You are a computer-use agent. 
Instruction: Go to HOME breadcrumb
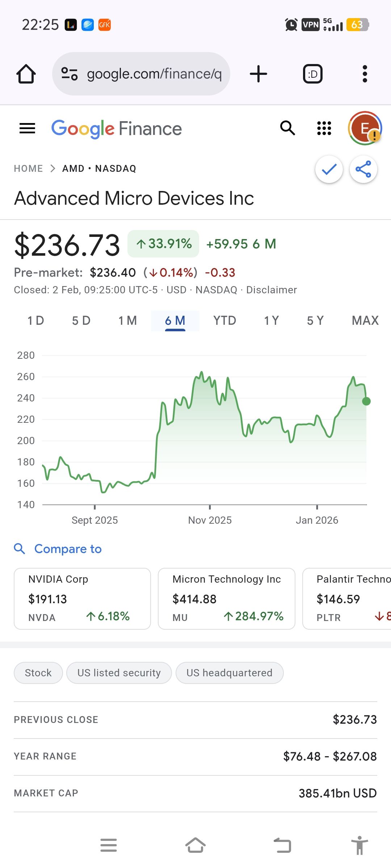click(28, 169)
